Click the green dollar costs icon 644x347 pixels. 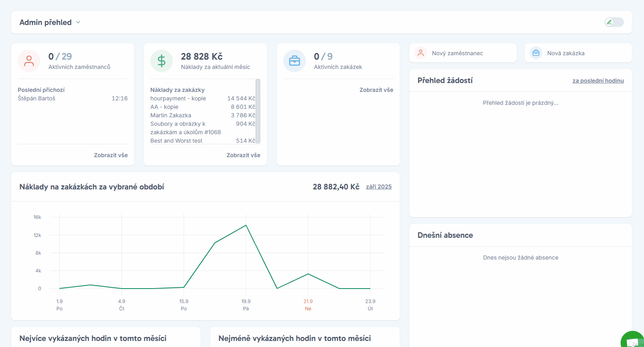pos(162,61)
